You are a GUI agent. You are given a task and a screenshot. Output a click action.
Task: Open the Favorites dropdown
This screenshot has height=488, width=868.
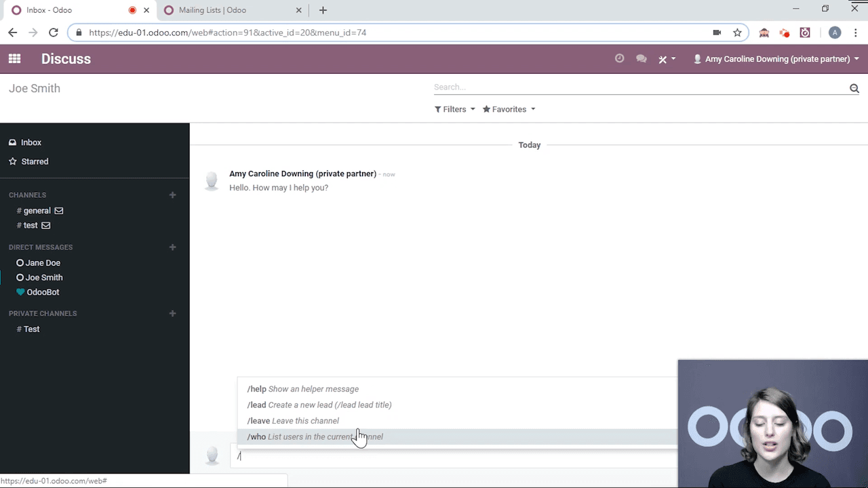point(509,109)
